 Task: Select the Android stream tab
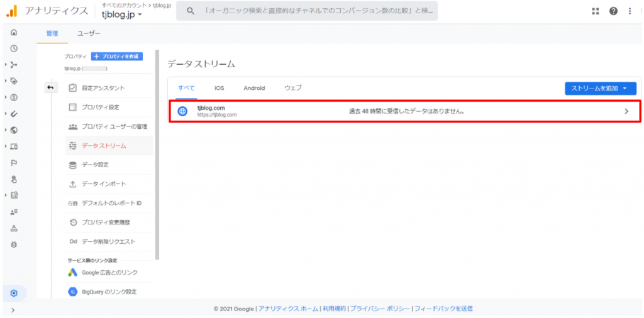254,88
